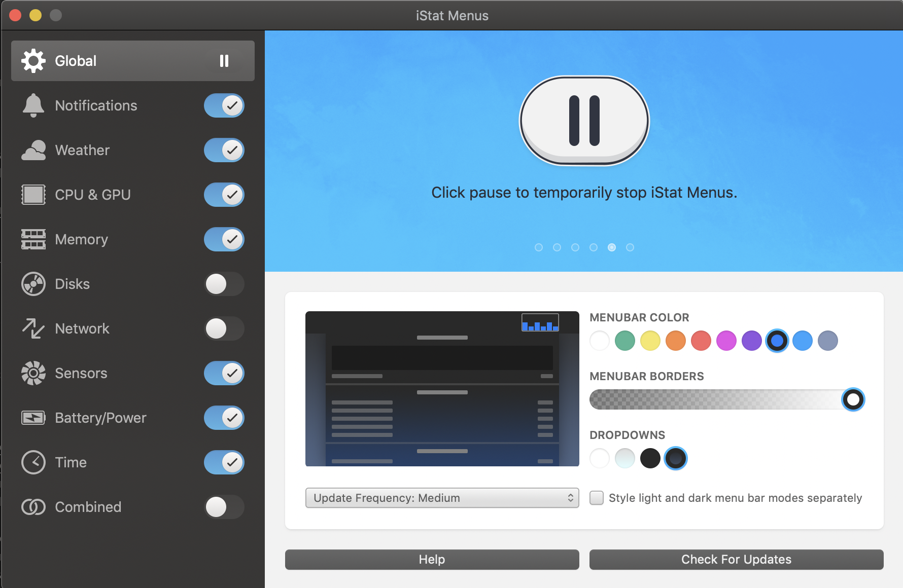Open the Notifications section

[96, 105]
